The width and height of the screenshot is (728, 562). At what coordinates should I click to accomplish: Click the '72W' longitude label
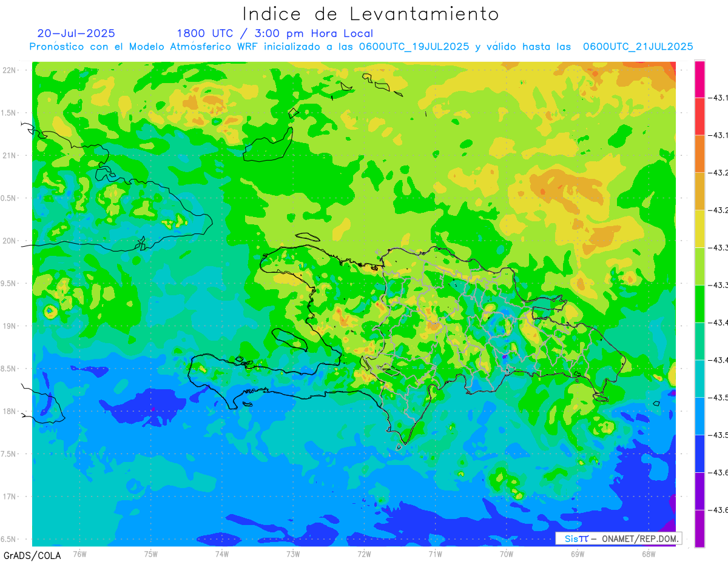point(364,554)
